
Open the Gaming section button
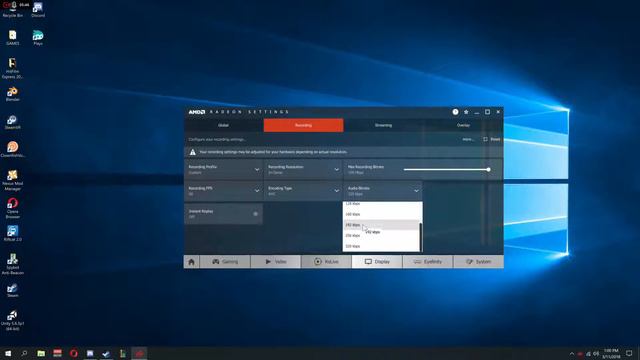tap(225, 262)
